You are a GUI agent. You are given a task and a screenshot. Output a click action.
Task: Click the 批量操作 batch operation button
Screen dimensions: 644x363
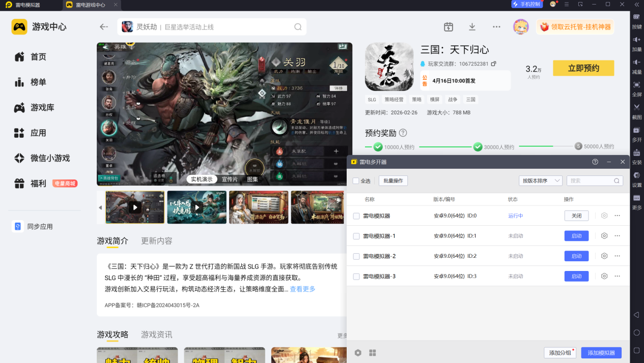coord(393,181)
